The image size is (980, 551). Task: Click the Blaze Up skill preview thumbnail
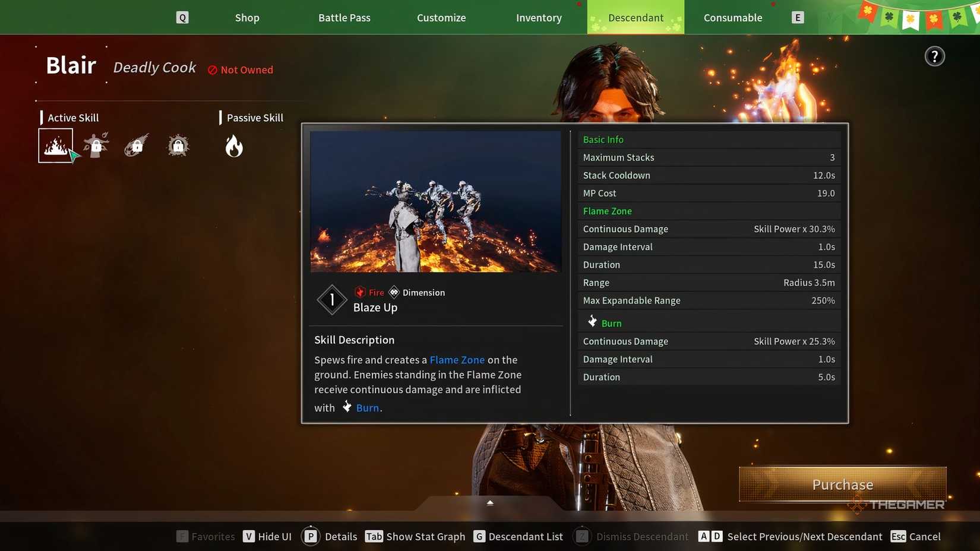pos(435,202)
